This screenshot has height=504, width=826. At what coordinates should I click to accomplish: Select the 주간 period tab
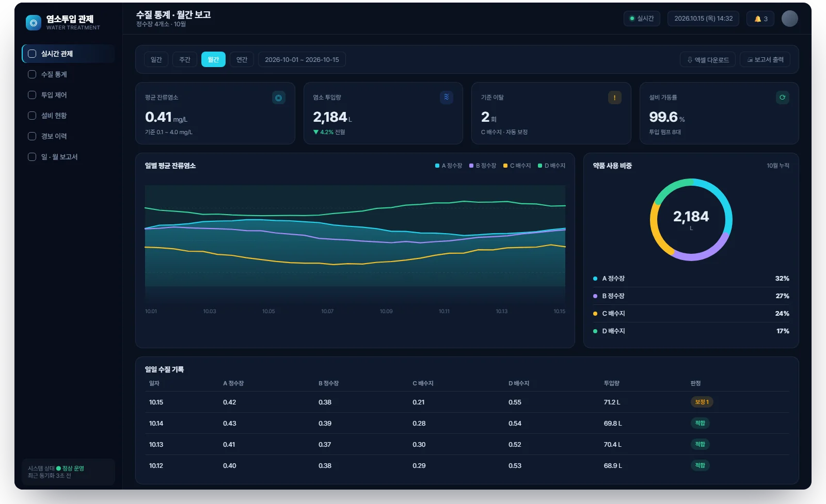pos(185,59)
